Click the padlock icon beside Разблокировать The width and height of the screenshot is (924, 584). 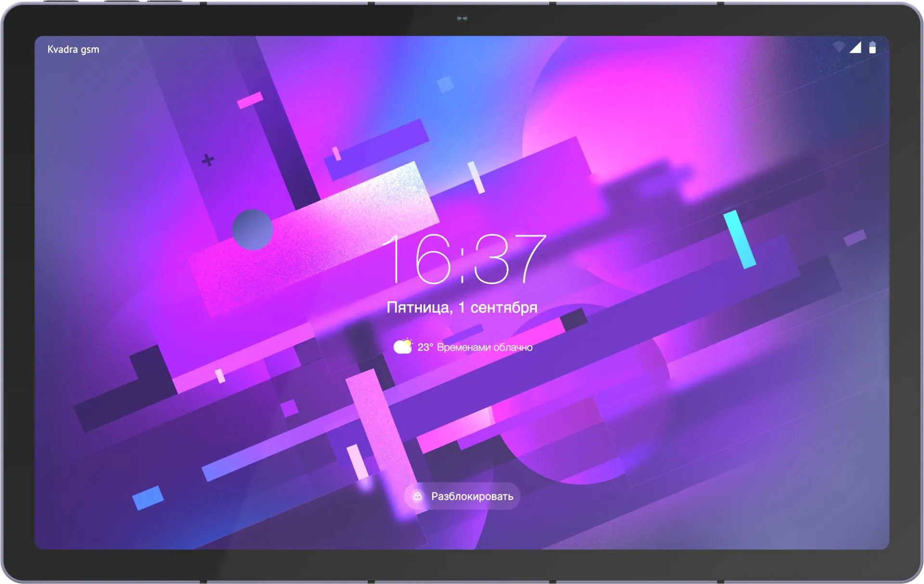(x=418, y=496)
